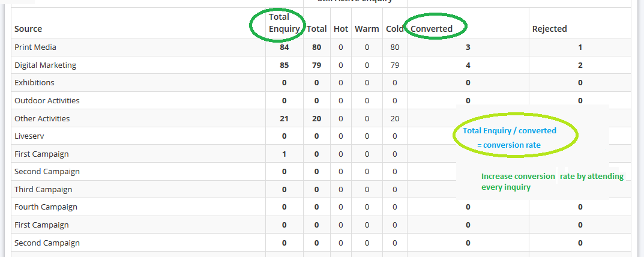This screenshot has width=644, height=257.
Task: Select the Hot column header
Action: [341, 29]
